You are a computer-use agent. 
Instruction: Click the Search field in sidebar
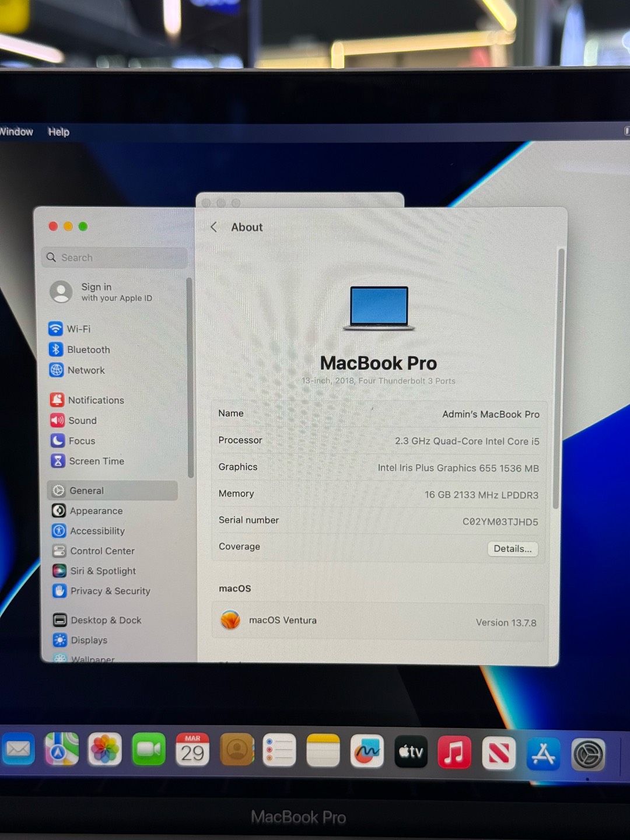click(x=114, y=257)
